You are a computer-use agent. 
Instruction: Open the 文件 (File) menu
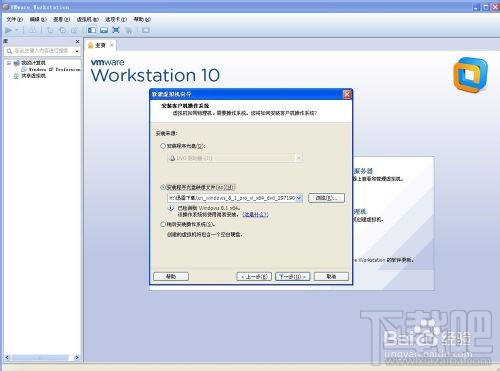tap(14, 19)
